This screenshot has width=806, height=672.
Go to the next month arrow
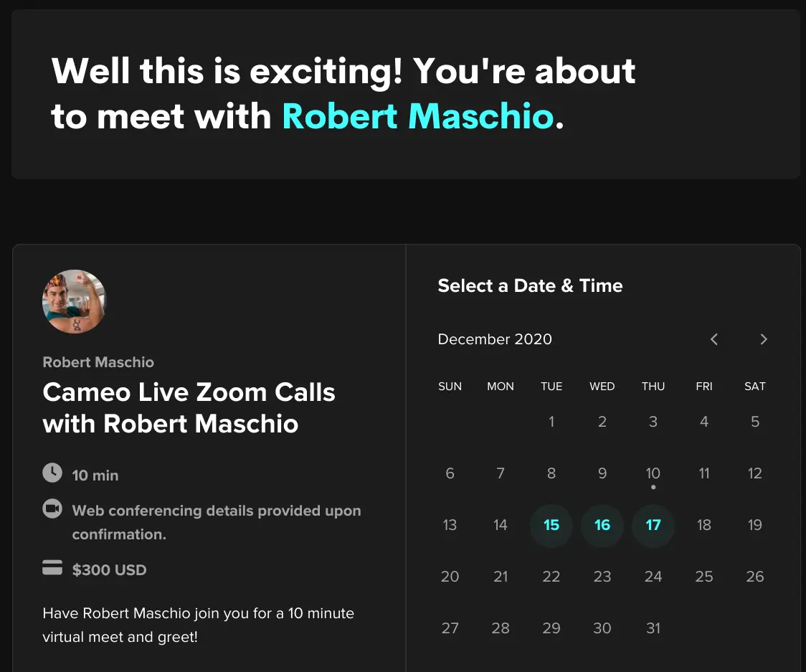click(764, 339)
